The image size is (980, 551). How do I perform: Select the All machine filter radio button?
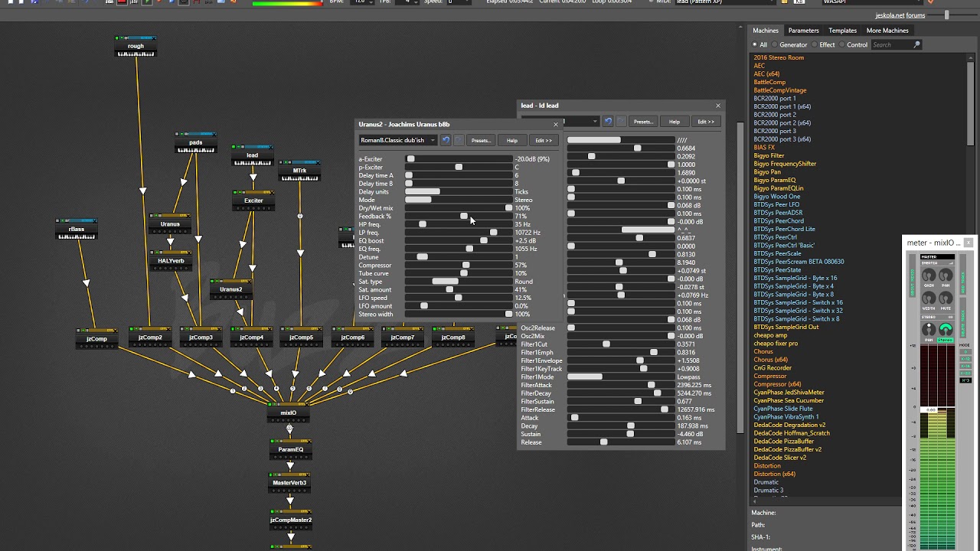(754, 45)
